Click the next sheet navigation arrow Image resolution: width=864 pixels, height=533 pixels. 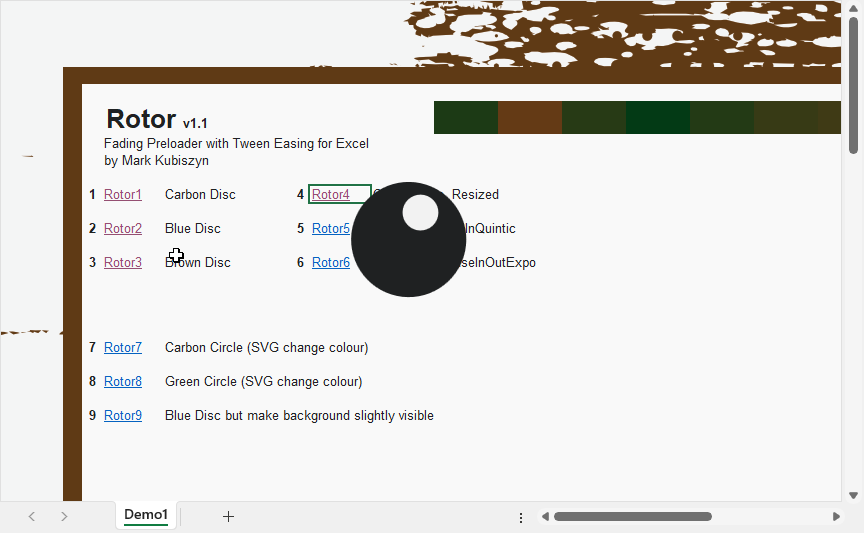pos(64,516)
